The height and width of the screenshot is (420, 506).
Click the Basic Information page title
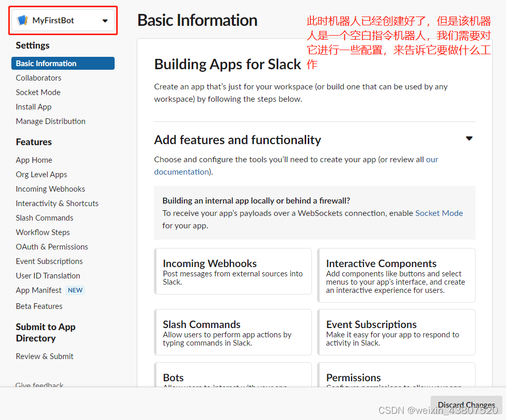197,20
